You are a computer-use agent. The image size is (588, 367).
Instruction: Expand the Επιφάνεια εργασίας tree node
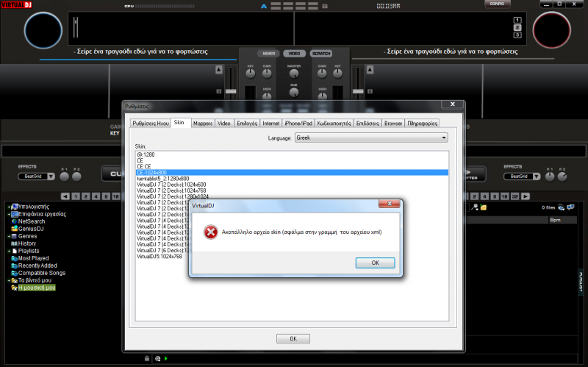(9, 214)
